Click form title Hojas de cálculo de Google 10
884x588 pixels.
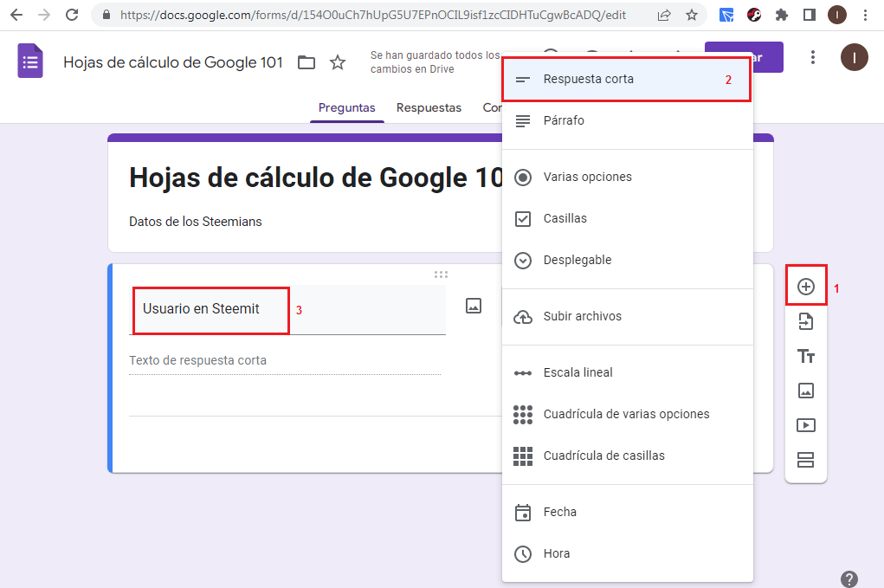[316, 178]
